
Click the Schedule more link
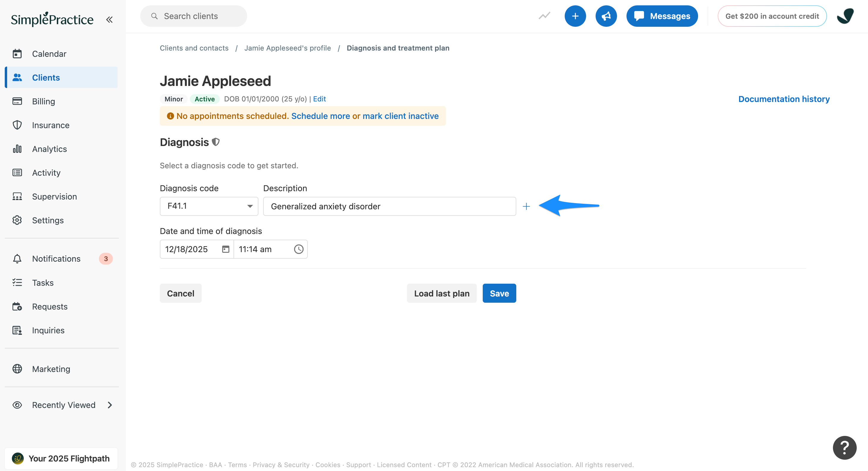pos(321,116)
